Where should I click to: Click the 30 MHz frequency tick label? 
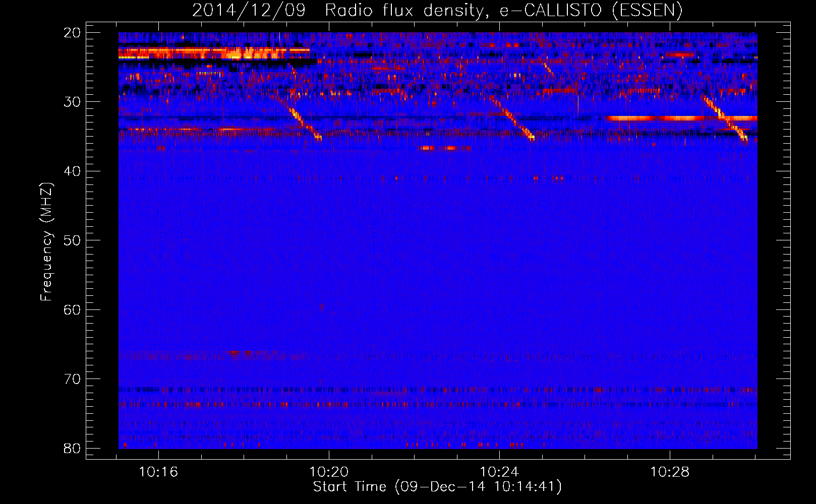(x=73, y=102)
